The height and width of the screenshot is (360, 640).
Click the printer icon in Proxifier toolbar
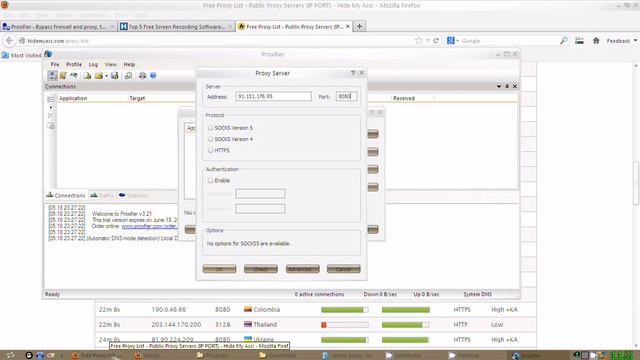click(x=142, y=76)
